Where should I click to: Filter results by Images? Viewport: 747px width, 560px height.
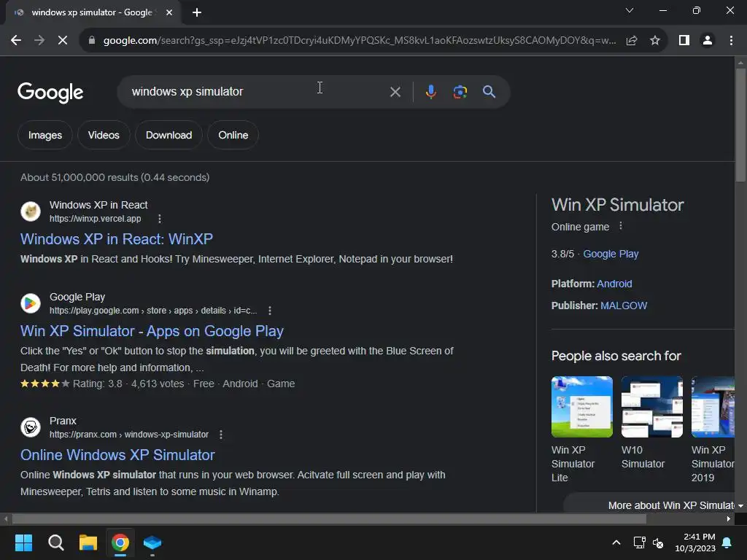click(44, 135)
